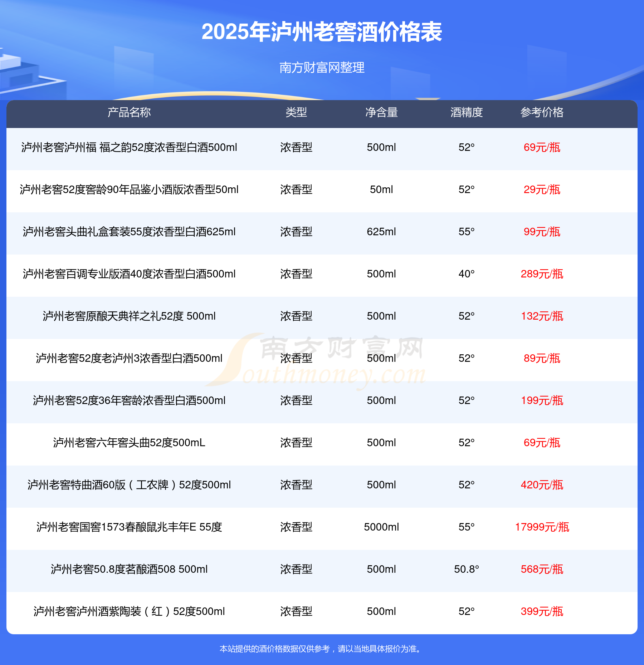Select the "参考价格" column header
This screenshot has width=644, height=665.
click(x=542, y=112)
